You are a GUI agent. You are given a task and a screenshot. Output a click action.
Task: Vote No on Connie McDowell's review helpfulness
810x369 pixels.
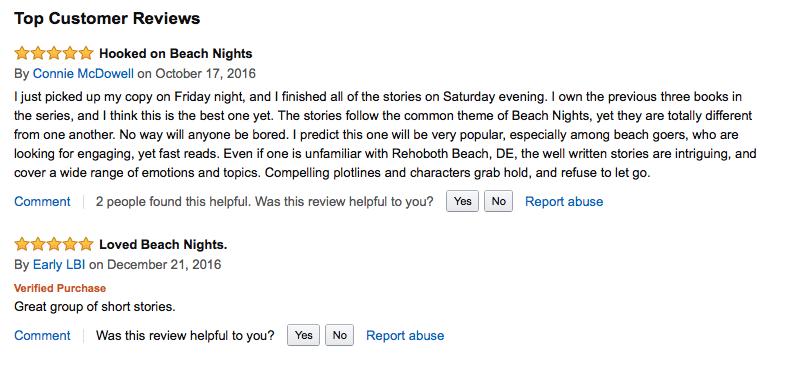click(x=499, y=201)
